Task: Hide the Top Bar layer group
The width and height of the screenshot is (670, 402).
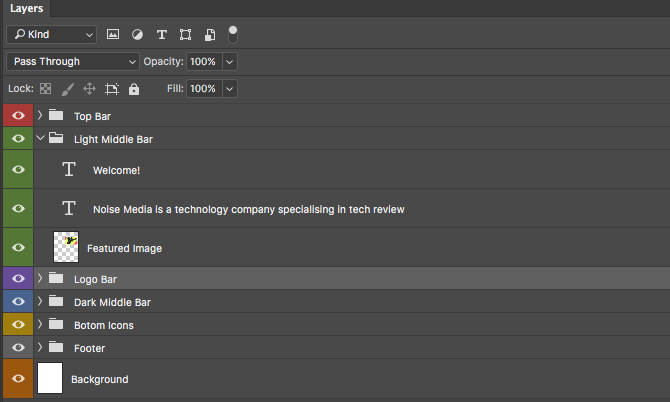Action: (x=17, y=116)
